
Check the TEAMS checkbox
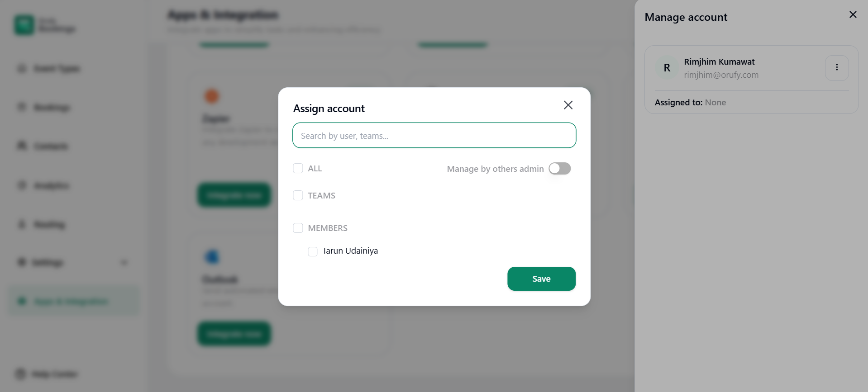tap(298, 196)
